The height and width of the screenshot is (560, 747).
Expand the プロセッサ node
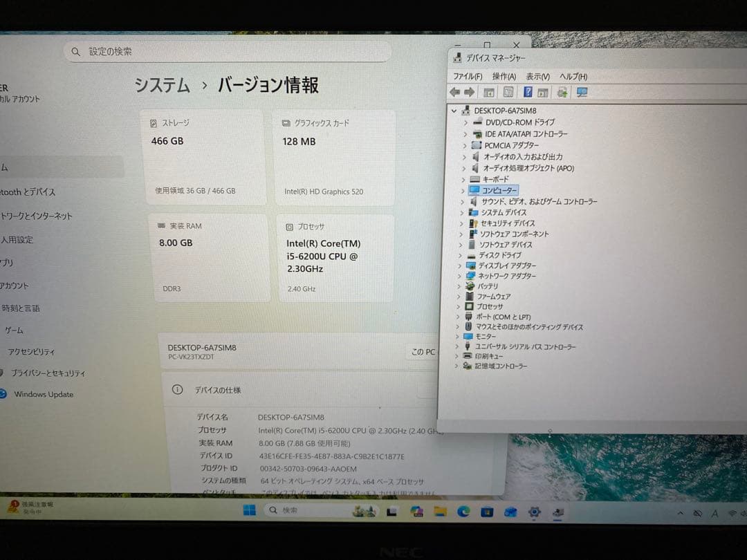[x=459, y=307]
